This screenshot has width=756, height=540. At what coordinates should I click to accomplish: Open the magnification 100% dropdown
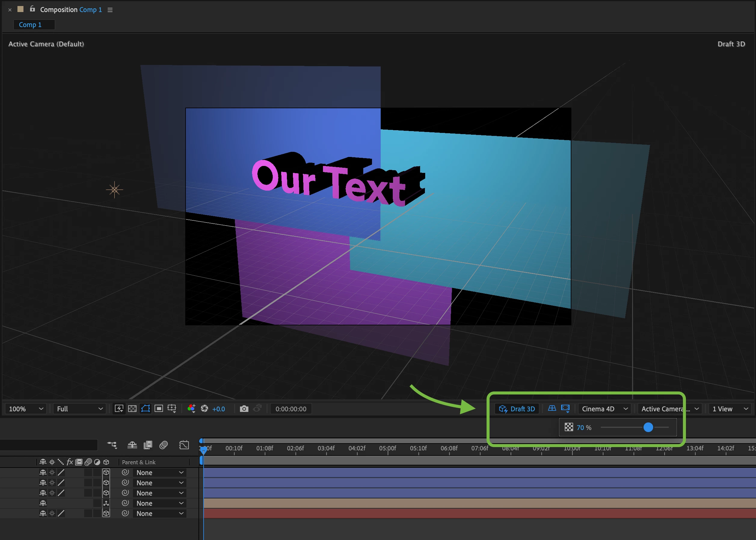[x=26, y=409]
